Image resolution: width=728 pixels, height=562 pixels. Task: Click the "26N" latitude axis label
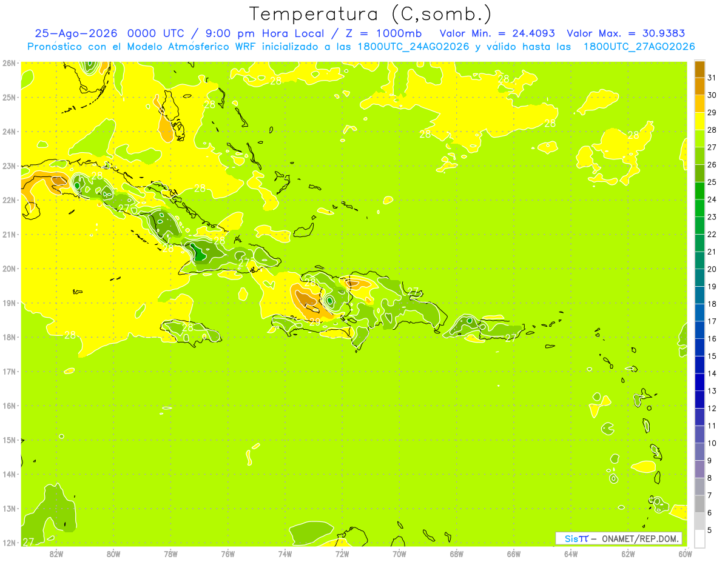click(x=8, y=63)
